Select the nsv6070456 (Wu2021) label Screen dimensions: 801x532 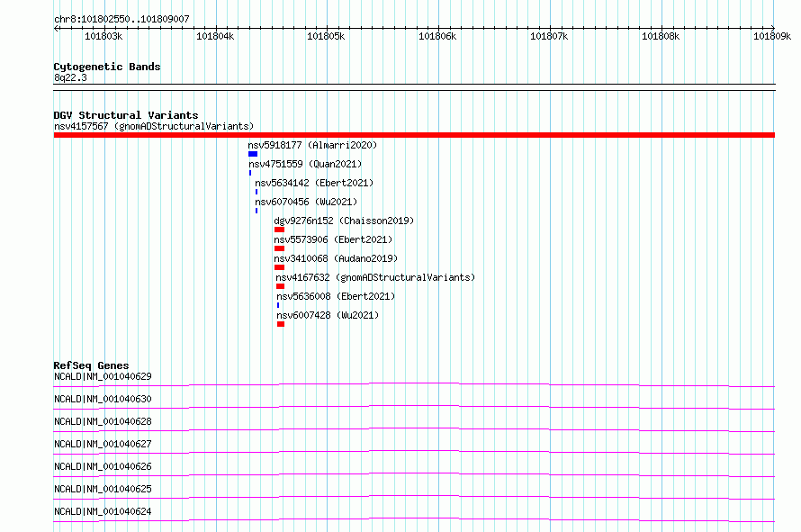[x=306, y=202]
